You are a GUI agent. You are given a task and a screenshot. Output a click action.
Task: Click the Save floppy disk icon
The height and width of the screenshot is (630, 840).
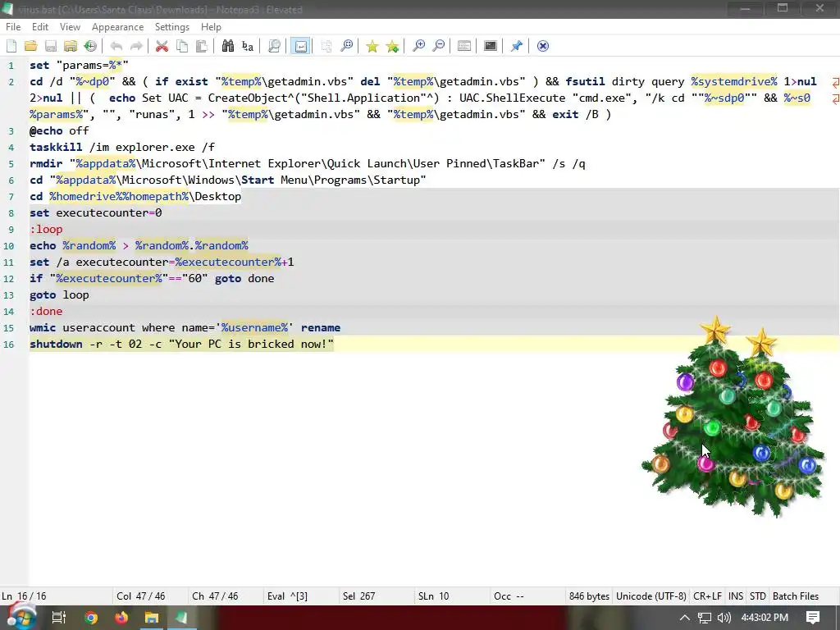(x=50, y=46)
